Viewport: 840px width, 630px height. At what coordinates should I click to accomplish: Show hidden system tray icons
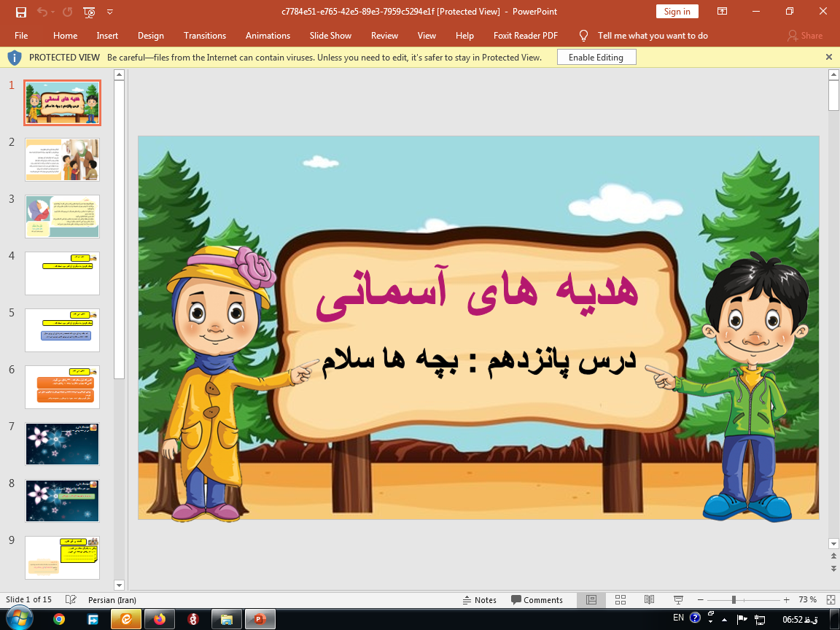tap(724, 619)
